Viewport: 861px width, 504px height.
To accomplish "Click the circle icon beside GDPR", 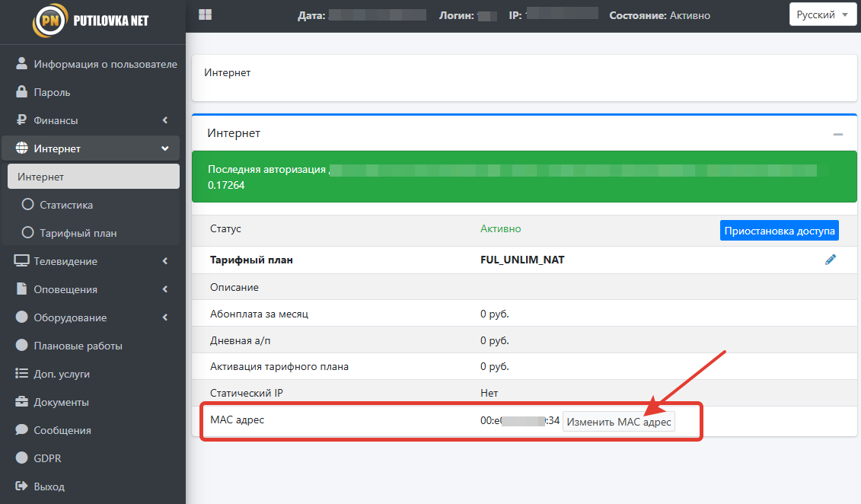I will tap(21, 458).
